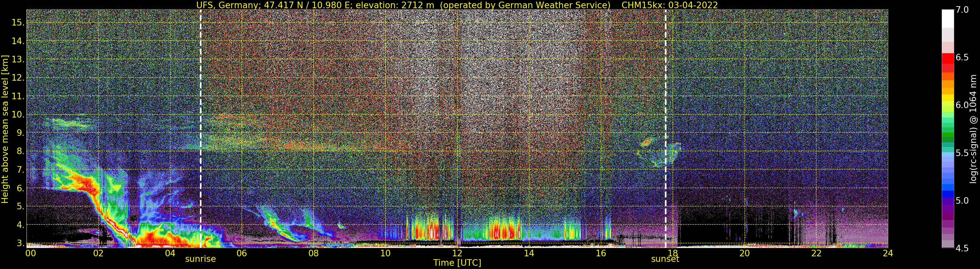The image size is (980, 269).
Task: Click the '5.0' colorbar tick value
Action: click(962, 200)
